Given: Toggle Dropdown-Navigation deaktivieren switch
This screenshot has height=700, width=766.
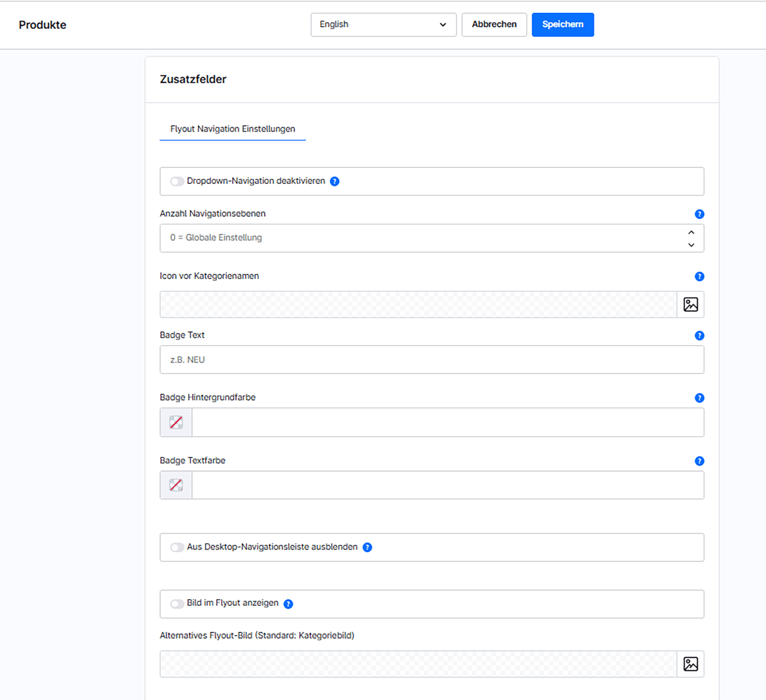Looking at the screenshot, I should (177, 181).
